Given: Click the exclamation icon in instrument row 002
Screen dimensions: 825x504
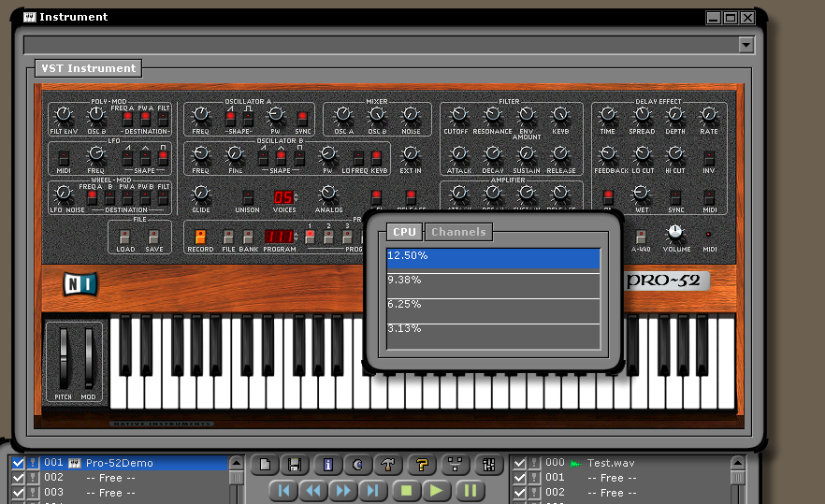Looking at the screenshot, I should [x=33, y=478].
